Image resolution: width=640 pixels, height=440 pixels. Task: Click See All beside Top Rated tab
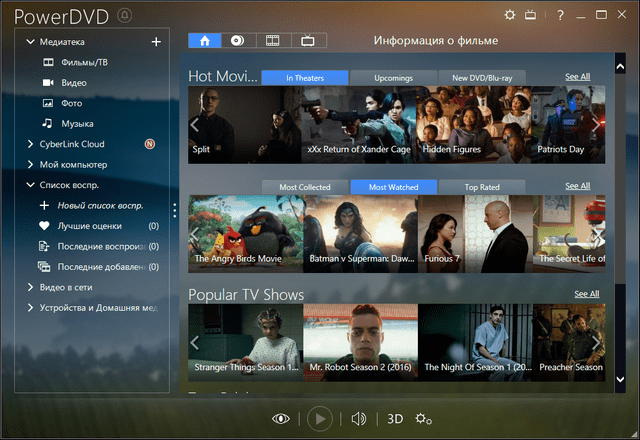coord(578,186)
